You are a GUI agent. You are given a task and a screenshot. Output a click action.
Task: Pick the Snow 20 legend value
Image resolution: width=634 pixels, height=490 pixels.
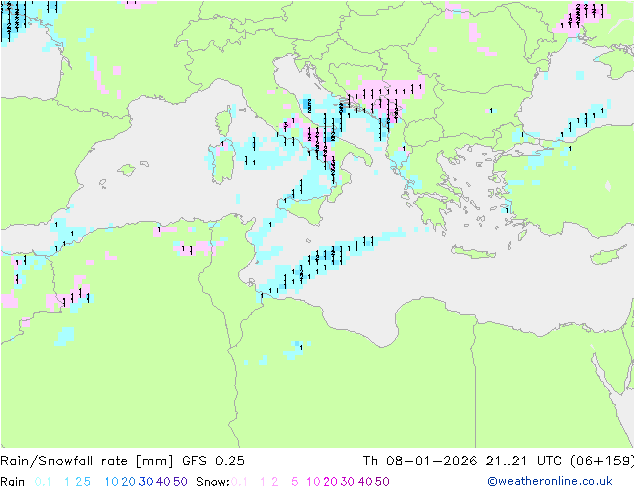[330, 482]
